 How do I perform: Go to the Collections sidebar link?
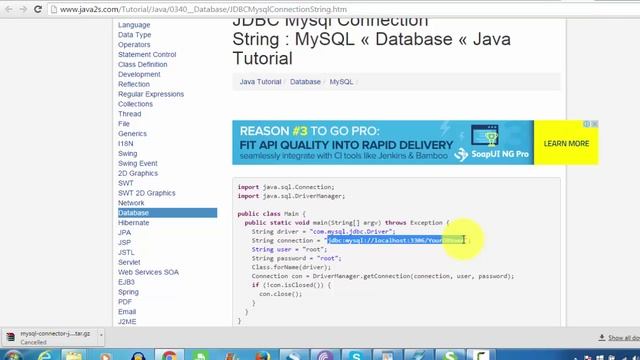pos(135,104)
